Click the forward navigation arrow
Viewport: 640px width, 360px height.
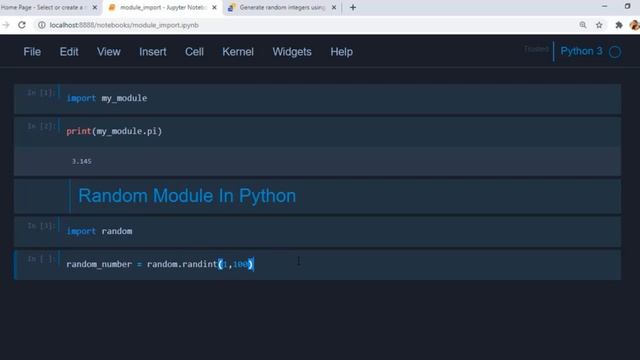[x=6, y=25]
